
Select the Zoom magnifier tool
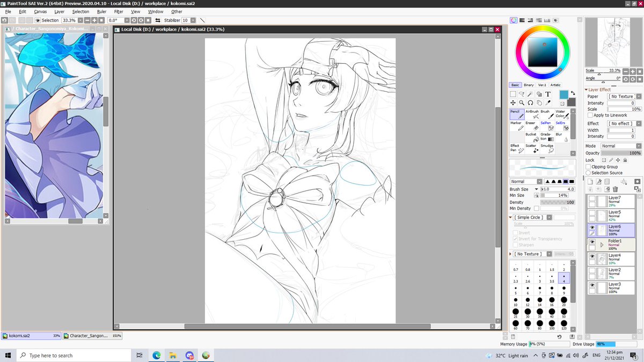[x=522, y=102]
